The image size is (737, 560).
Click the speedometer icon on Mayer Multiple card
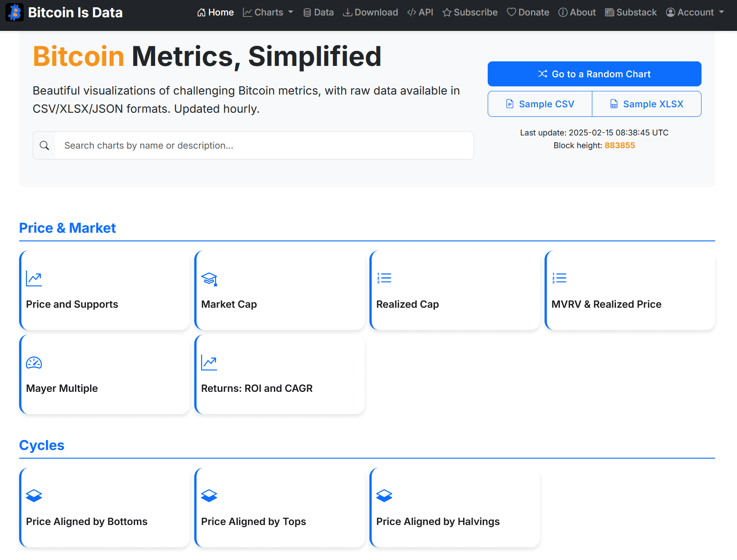pos(34,363)
